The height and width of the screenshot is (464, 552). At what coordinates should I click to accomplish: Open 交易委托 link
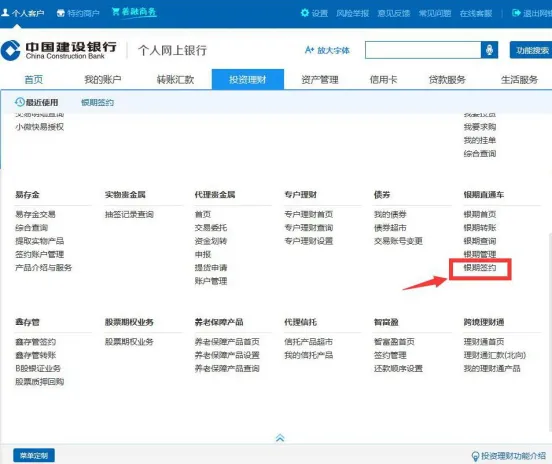[211, 227]
